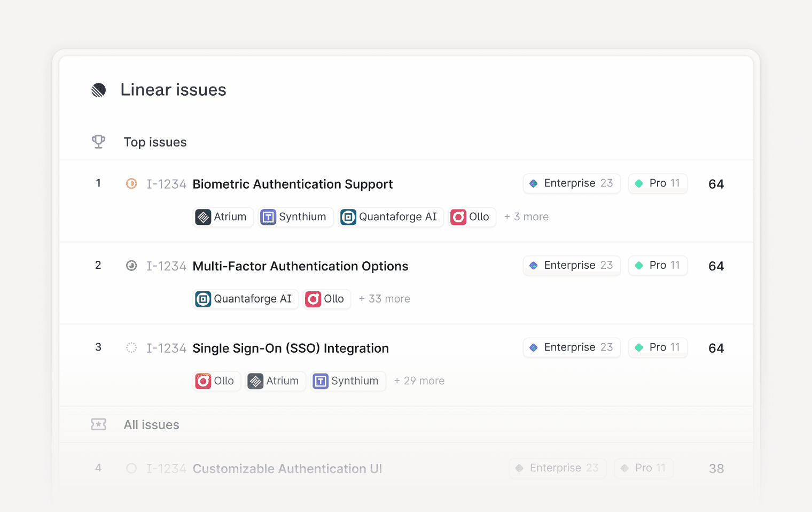Click the progress status icon beside Multi-Factor Authentication

131,266
